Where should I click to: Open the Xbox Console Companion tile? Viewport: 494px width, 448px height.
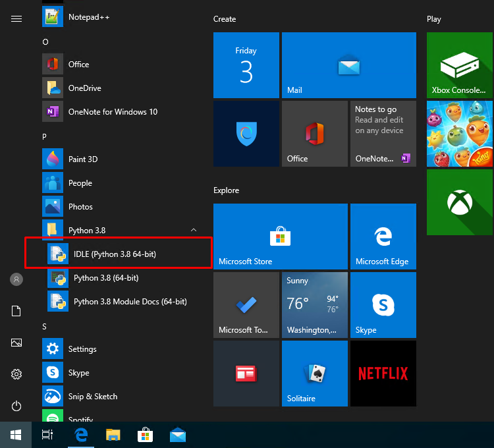pyautogui.click(x=460, y=65)
